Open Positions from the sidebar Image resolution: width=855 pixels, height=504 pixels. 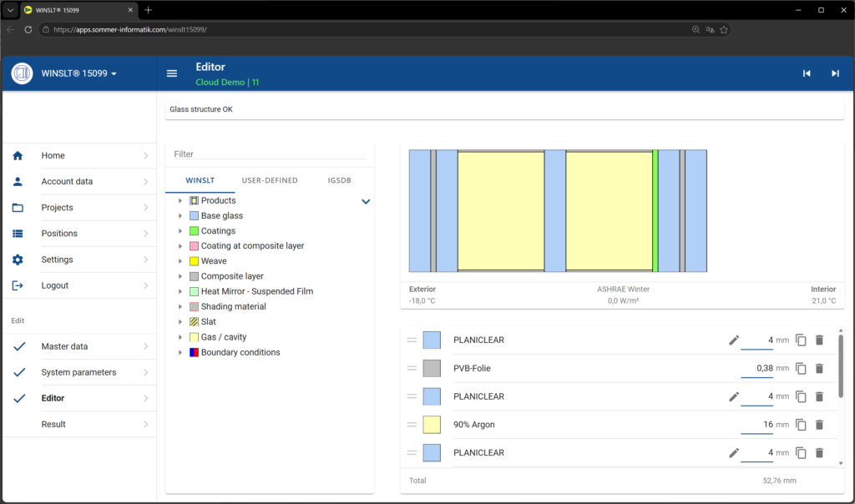point(79,234)
